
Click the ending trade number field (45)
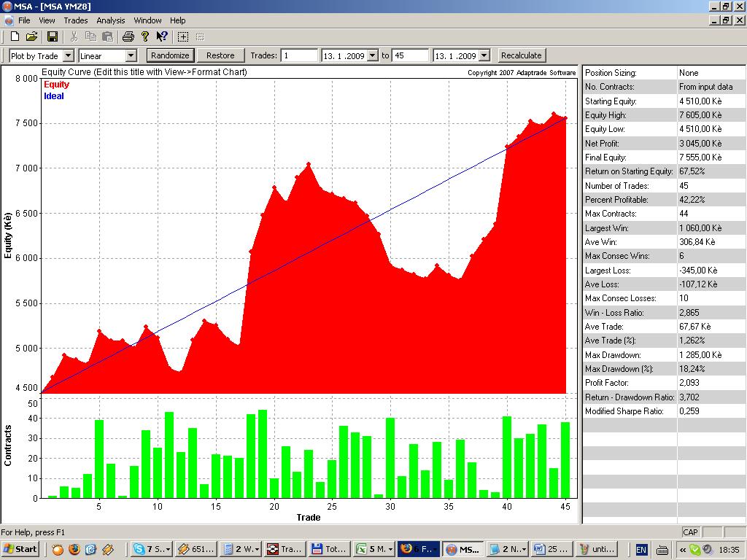(411, 55)
